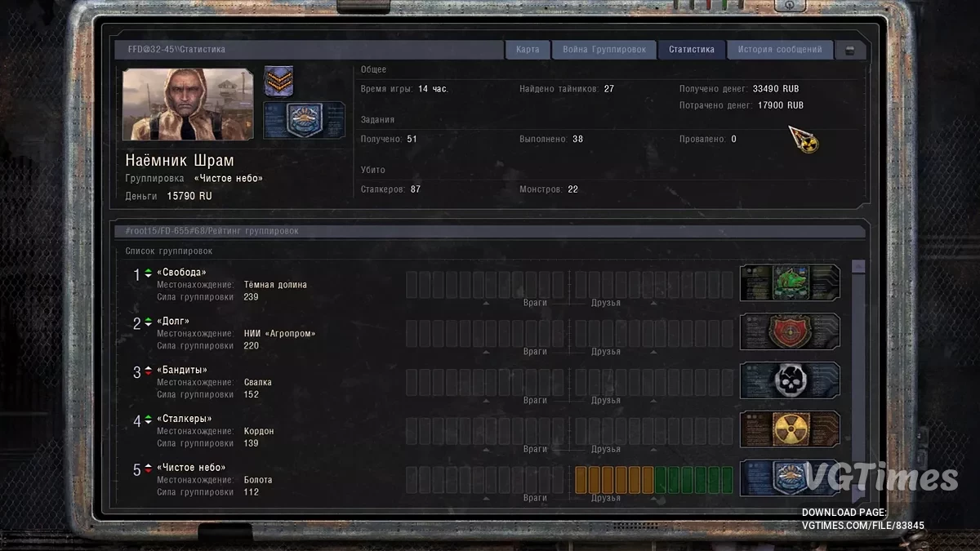Screen dimensions: 980x551
Task: Click the Долг red shield emblem
Action: (790, 331)
